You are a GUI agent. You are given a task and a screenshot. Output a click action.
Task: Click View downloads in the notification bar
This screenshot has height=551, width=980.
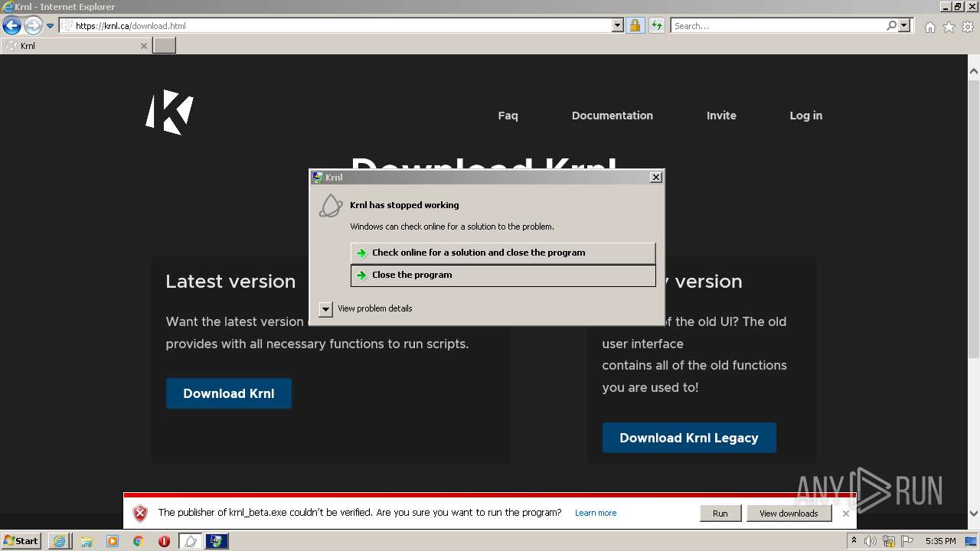(x=789, y=514)
